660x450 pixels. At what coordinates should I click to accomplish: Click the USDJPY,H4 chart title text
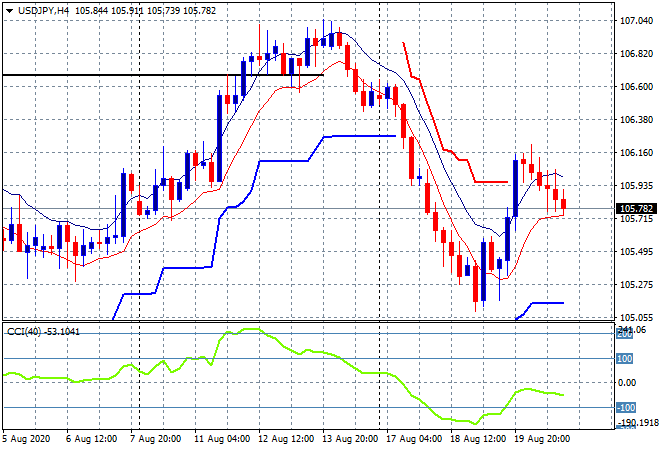(43, 11)
